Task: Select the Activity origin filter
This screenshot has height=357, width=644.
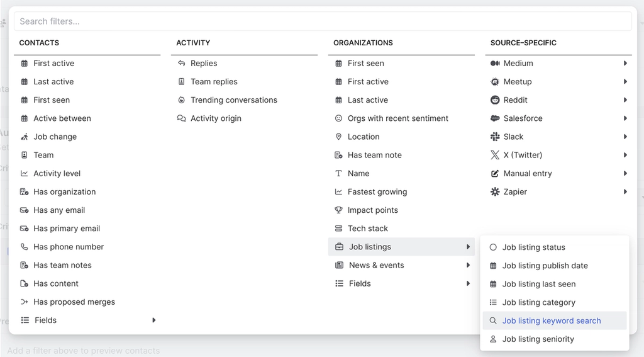Action: click(x=216, y=118)
